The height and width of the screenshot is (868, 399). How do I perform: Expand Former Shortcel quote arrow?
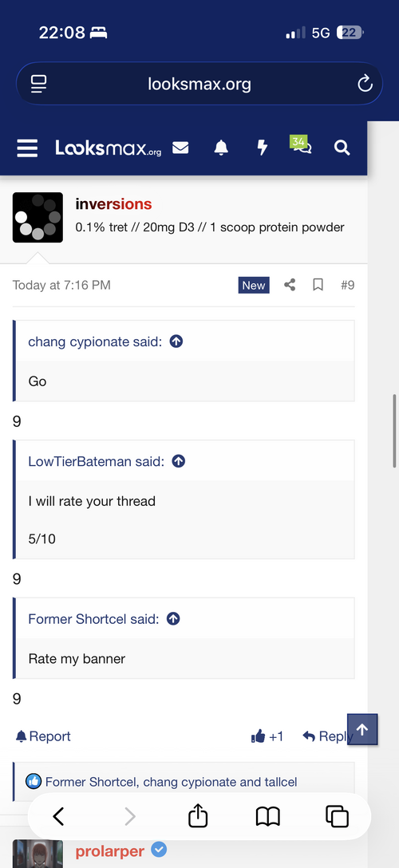click(x=173, y=618)
